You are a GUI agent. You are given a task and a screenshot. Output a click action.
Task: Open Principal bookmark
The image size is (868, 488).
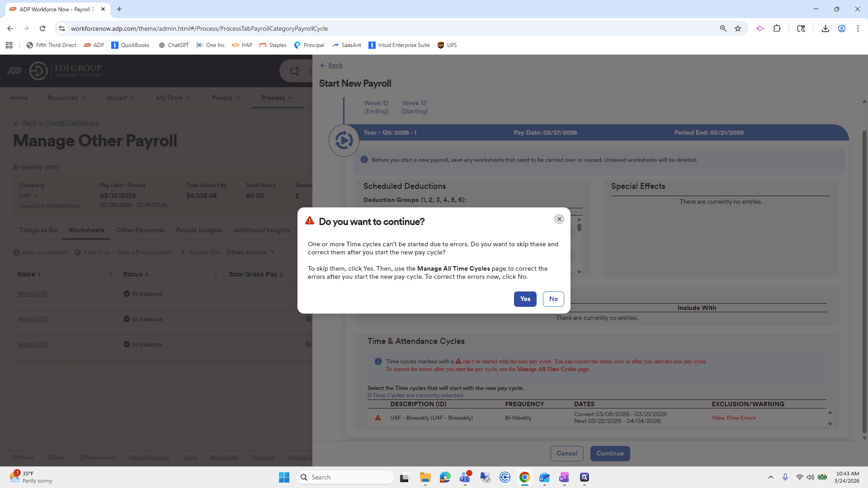coord(309,45)
